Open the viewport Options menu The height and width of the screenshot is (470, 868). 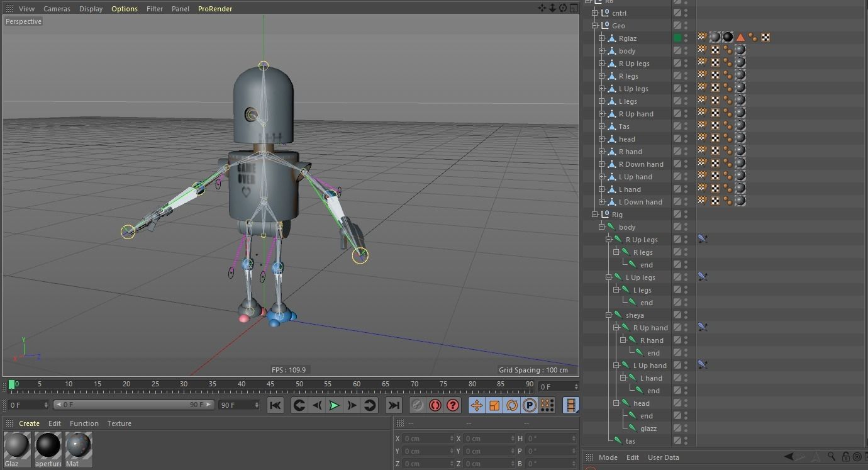coord(125,9)
